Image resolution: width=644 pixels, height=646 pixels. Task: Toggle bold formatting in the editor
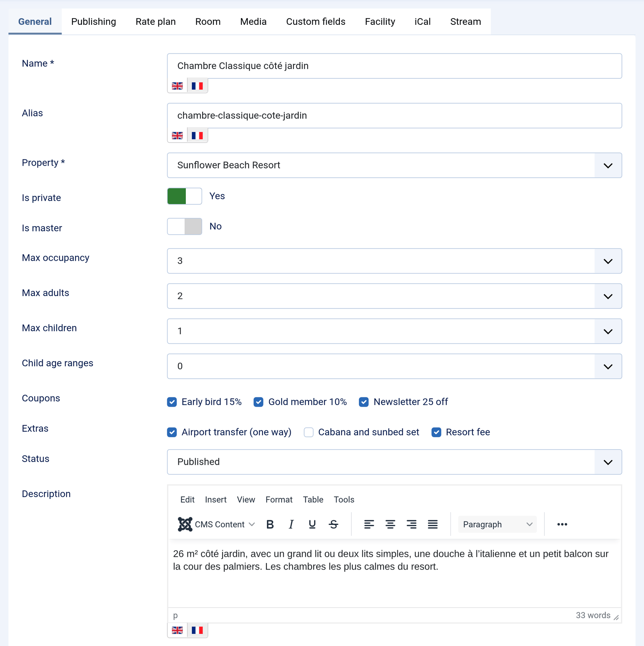[270, 525]
